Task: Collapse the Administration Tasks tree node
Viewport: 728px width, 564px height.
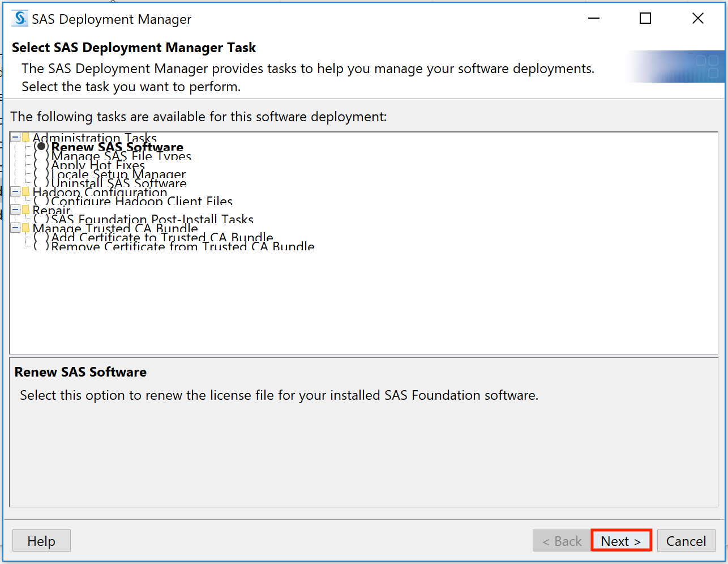Action: 16,137
